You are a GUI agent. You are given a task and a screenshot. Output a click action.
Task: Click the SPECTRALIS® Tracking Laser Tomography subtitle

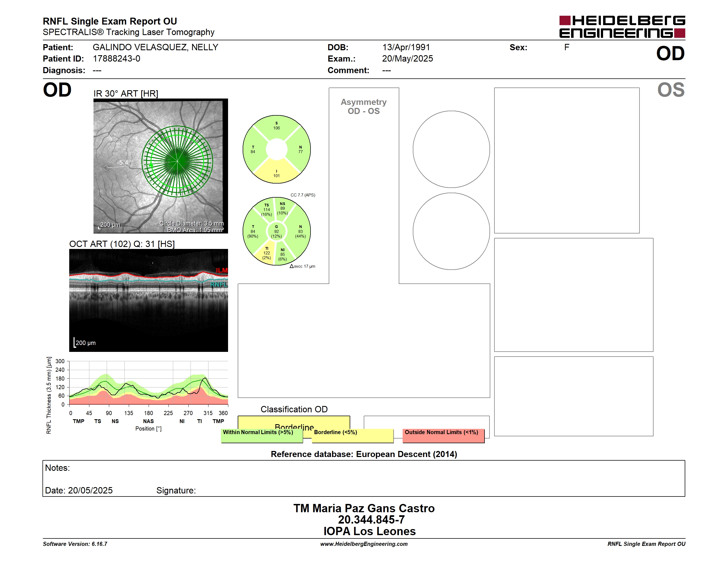(128, 32)
